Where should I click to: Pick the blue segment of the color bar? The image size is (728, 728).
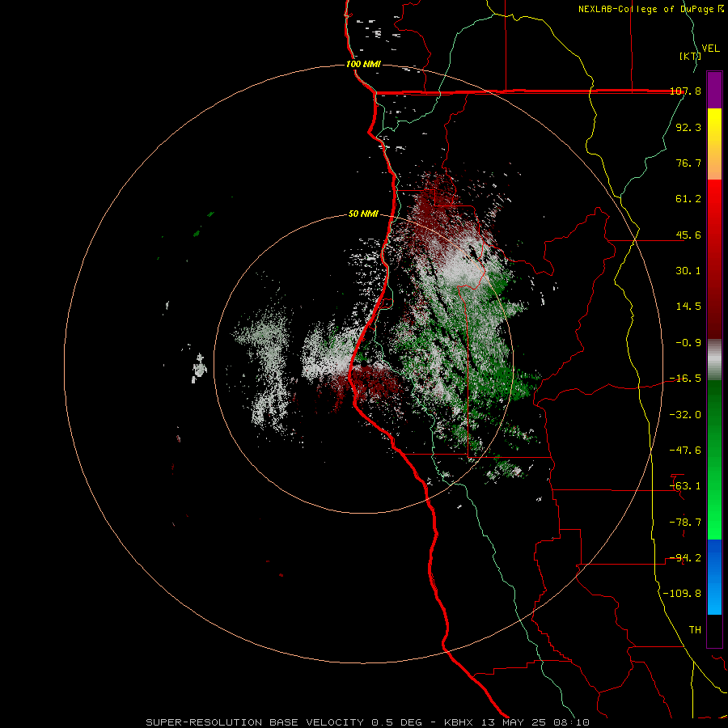click(714, 577)
